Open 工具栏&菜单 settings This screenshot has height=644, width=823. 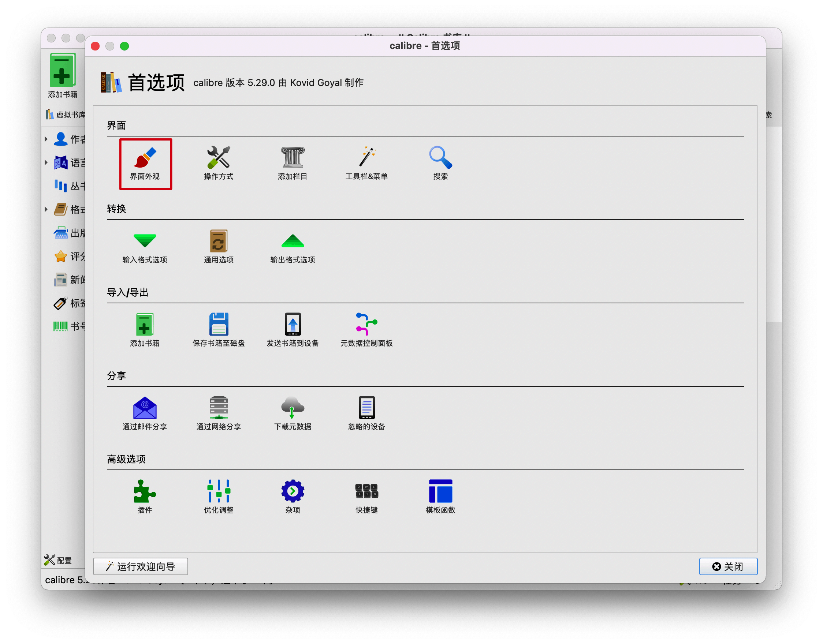pyautogui.click(x=366, y=164)
